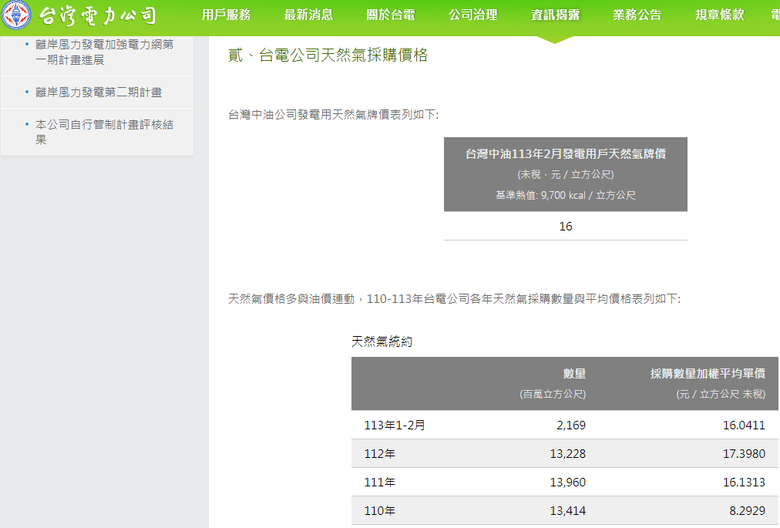The image size is (780, 528).
Task: Open the 資訊揭露 menu
Action: (555, 15)
